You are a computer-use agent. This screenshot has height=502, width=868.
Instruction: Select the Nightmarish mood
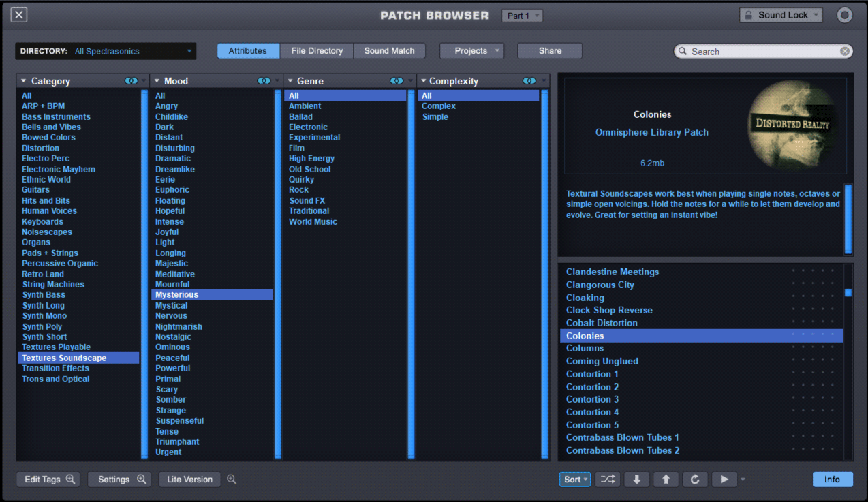point(179,327)
